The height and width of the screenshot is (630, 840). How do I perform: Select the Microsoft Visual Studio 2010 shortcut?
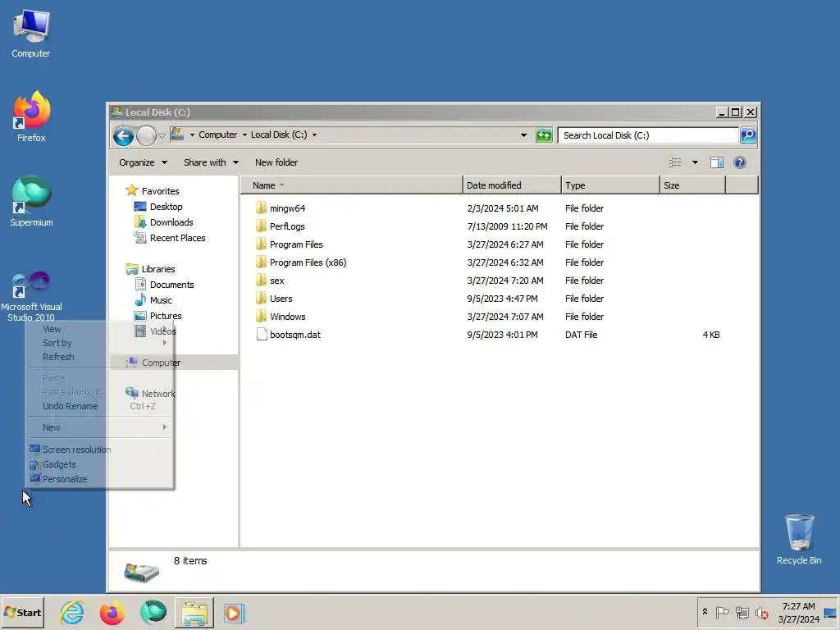coord(31,295)
